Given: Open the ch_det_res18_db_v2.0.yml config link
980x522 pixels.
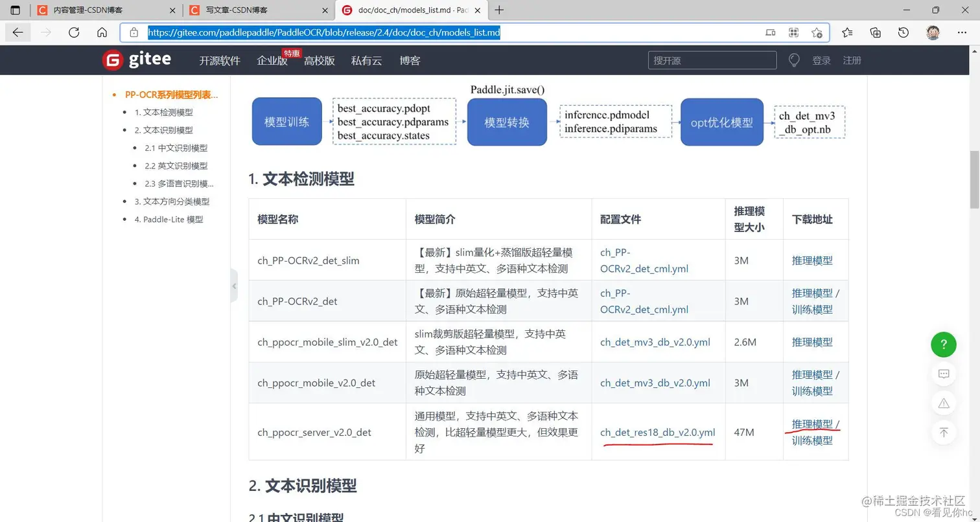Looking at the screenshot, I should 657,431.
